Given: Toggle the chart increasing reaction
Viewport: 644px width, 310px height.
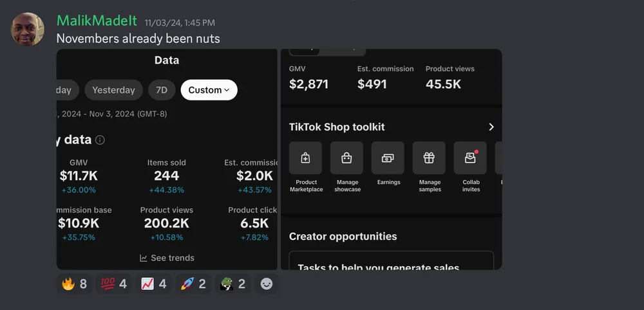Looking at the screenshot, I should tap(153, 284).
